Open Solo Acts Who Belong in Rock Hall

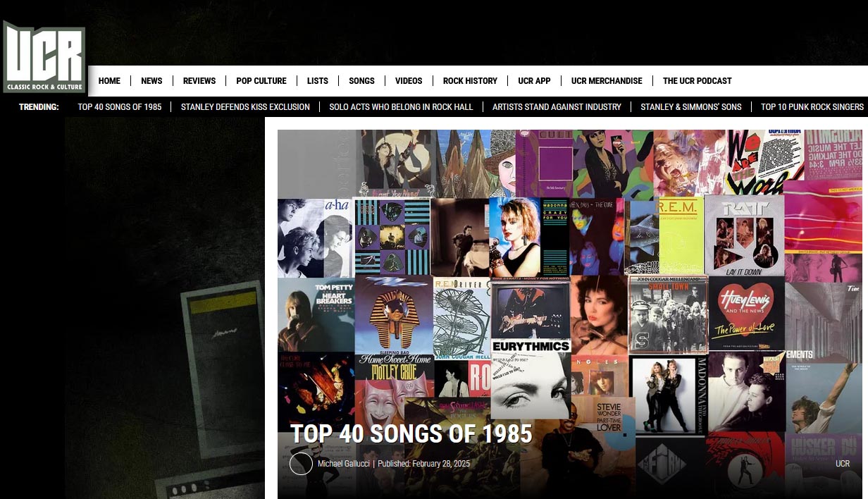pos(401,107)
